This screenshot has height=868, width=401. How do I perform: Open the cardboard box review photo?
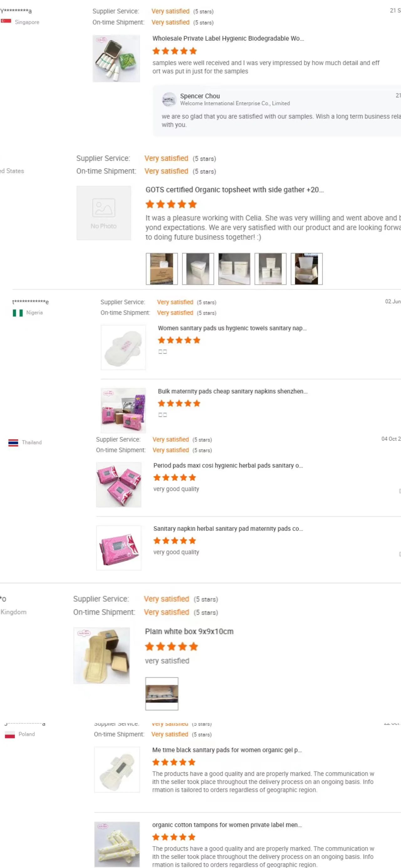click(x=162, y=269)
